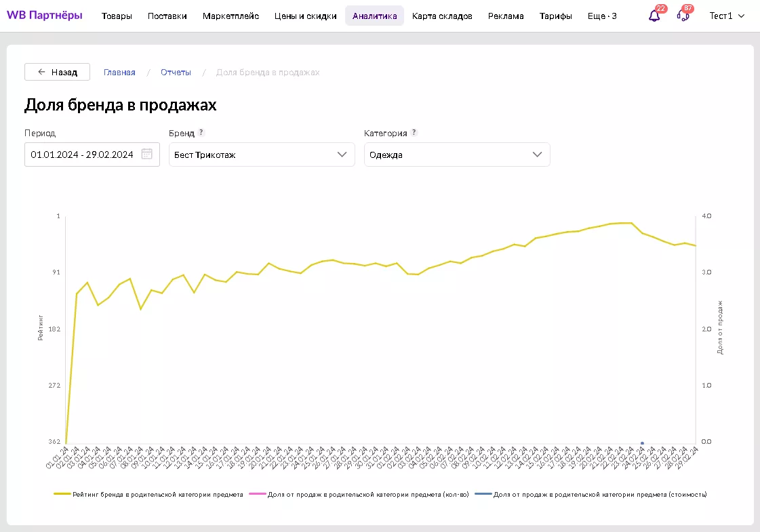Toggle the Доля от продаж (кол-во) legend series
Image resolution: width=760 pixels, height=532 pixels.
pyautogui.click(x=359, y=495)
